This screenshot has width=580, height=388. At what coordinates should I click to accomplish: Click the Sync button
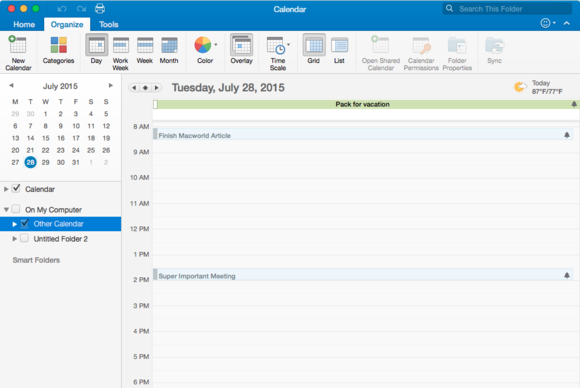pos(495,50)
